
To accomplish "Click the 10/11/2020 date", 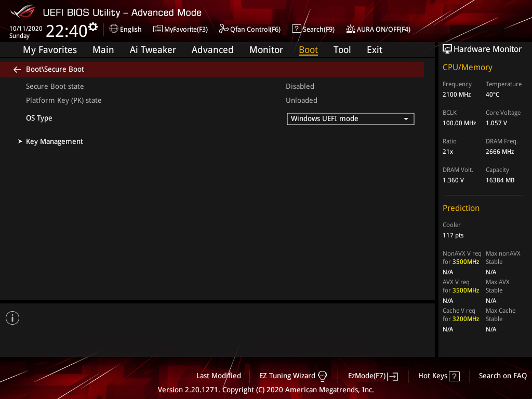I will [x=26, y=29].
